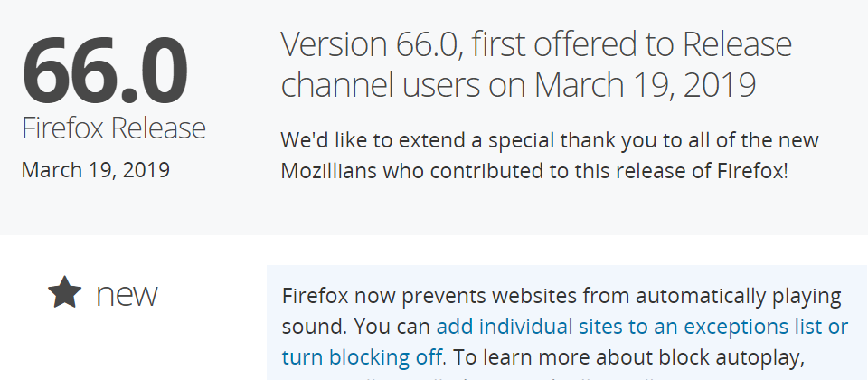This screenshot has width=868, height=380.
Task: Select the 'Firefox Release' subtitle
Action: [114, 128]
